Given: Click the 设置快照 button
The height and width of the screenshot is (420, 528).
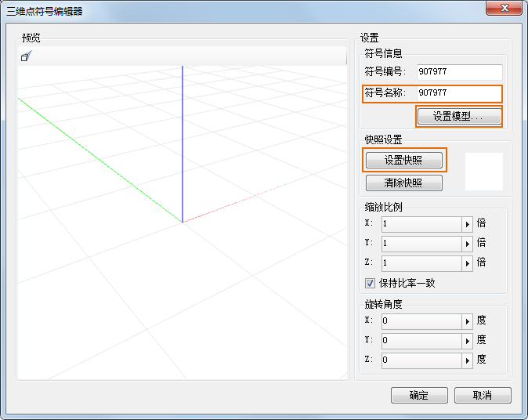Looking at the screenshot, I should (404, 160).
